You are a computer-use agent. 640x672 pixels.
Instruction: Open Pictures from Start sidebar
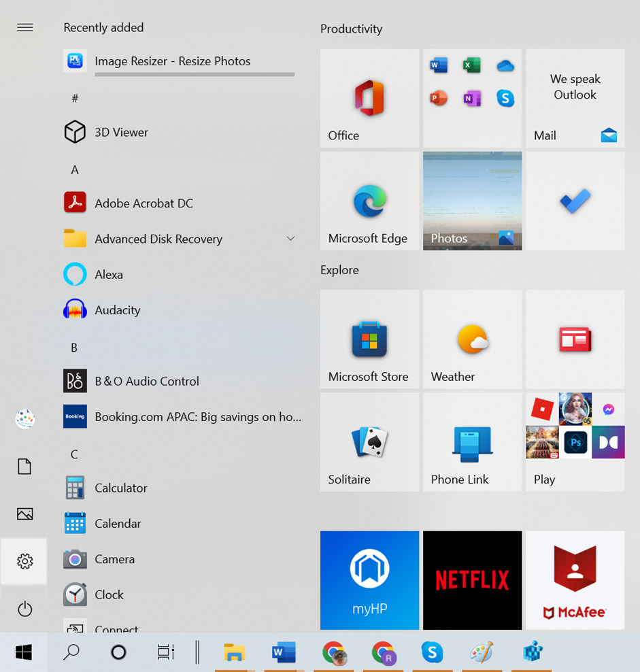(25, 514)
